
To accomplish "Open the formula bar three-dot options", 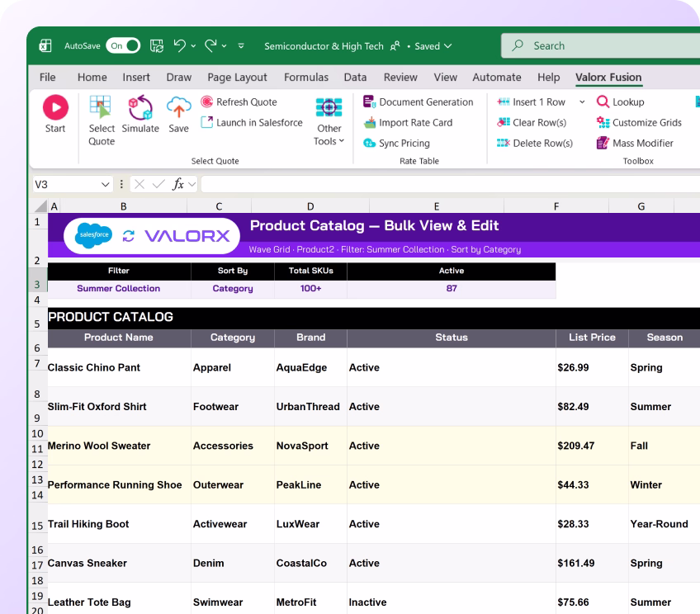I will click(121, 184).
